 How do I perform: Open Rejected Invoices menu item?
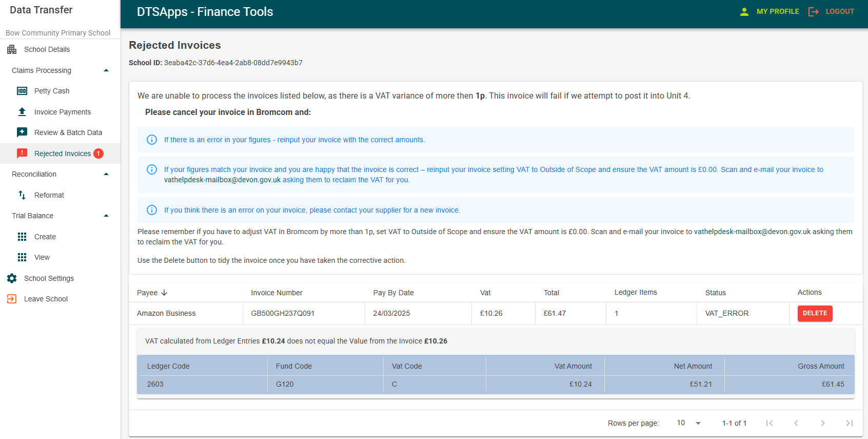(63, 154)
